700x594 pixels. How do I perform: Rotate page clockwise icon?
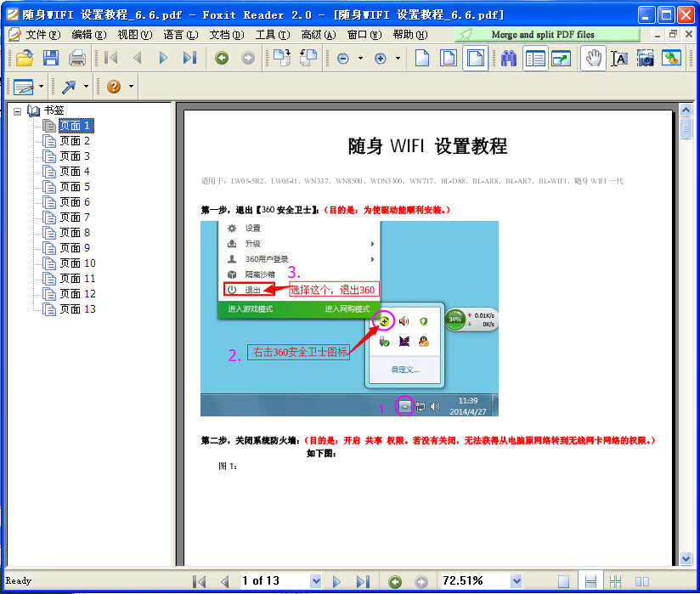[x=282, y=58]
